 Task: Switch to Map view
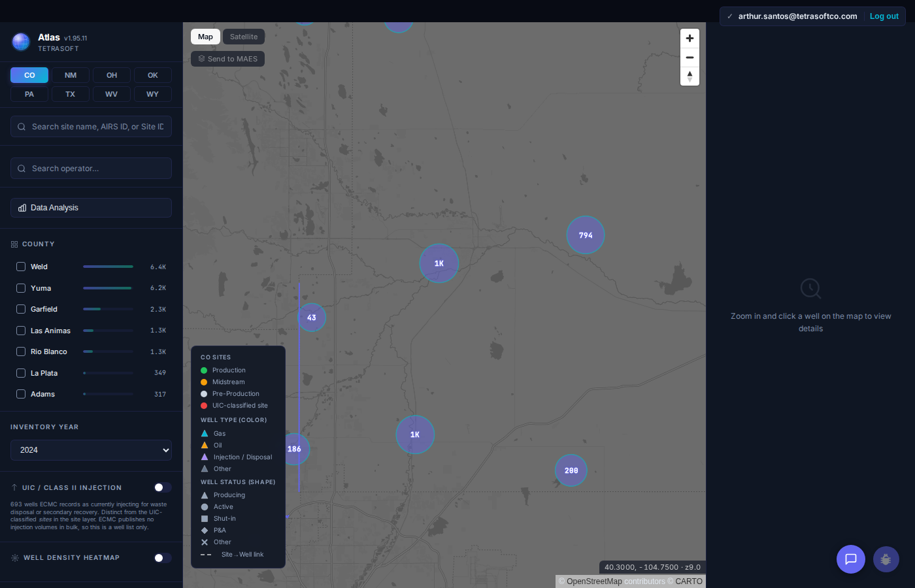(x=205, y=37)
